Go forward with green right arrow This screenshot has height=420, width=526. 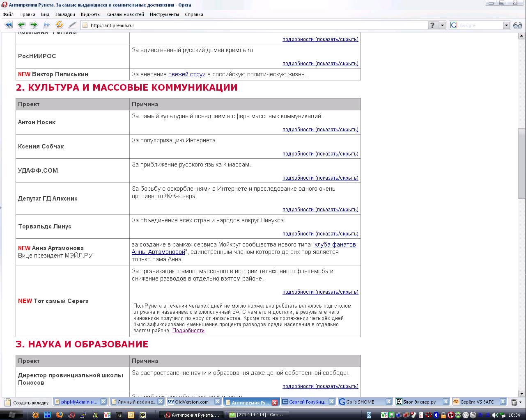(x=34, y=25)
